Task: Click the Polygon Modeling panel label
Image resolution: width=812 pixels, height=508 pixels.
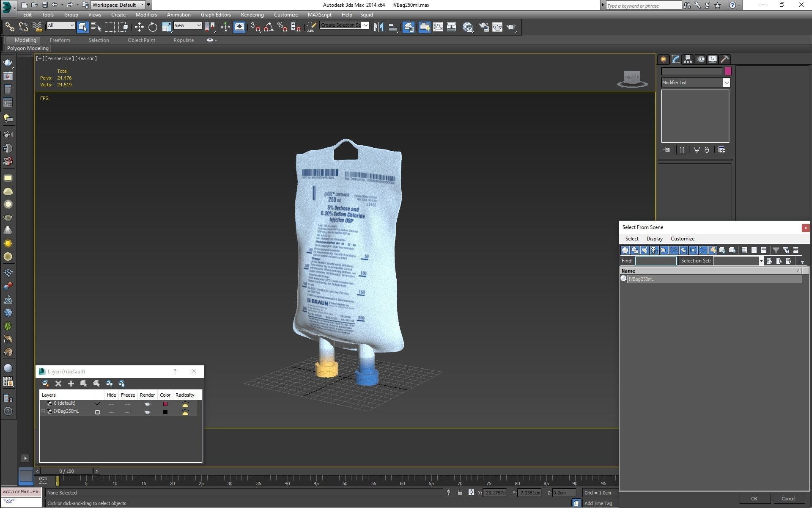Action: click(28, 48)
